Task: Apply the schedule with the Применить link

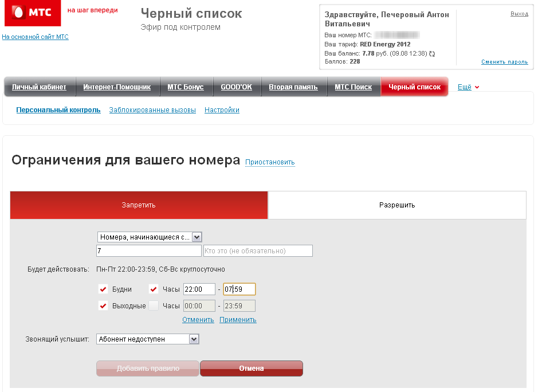Action: [x=238, y=320]
